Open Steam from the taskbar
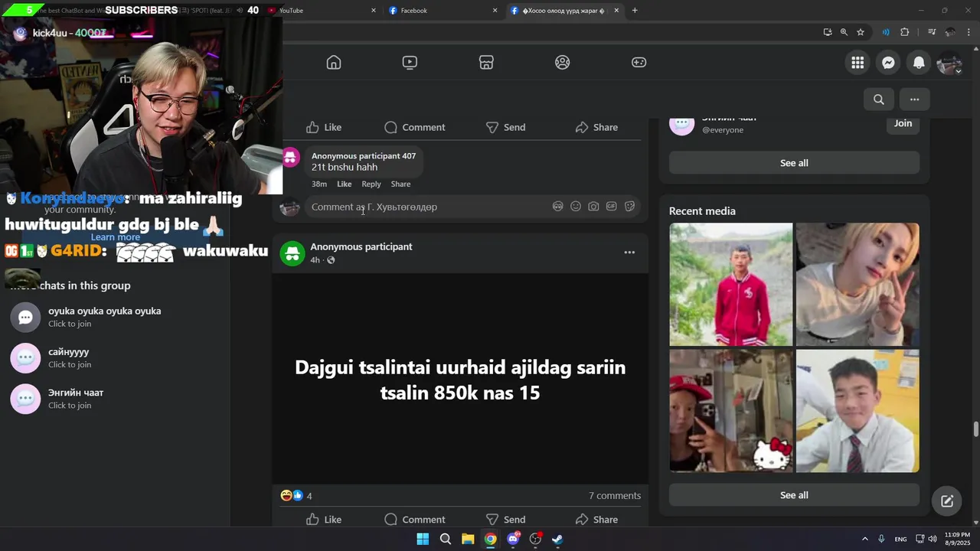Viewport: 980px width, 551px height. click(x=558, y=539)
